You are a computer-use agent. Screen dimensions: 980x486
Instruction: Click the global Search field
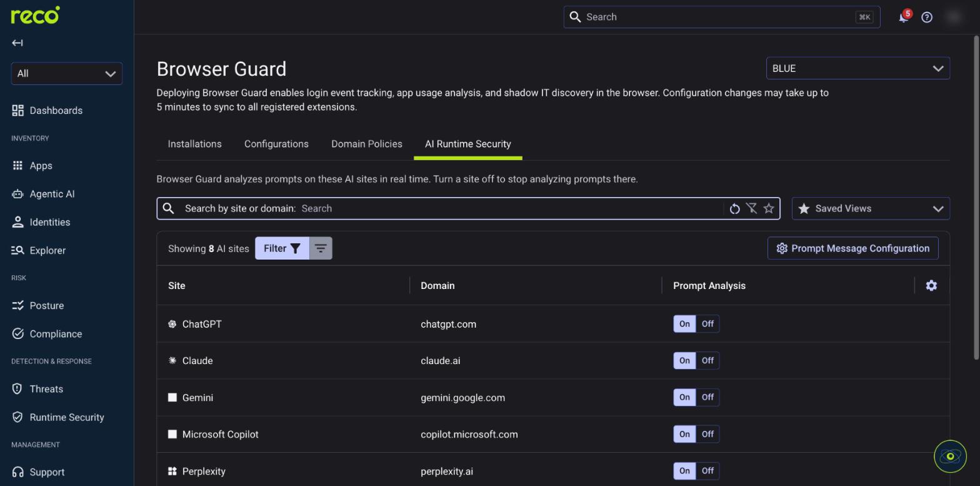click(722, 17)
